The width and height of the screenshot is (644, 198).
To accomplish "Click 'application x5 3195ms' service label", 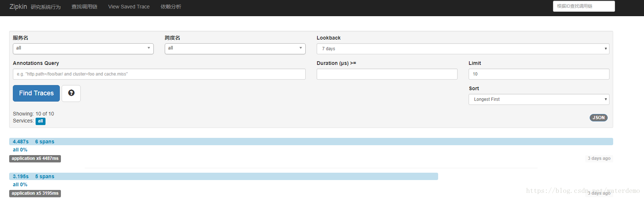I will (x=35, y=193).
